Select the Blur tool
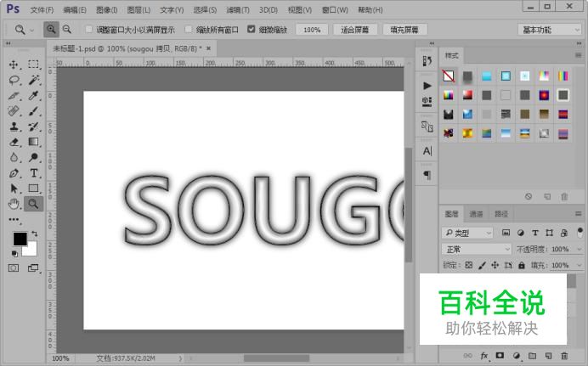 (x=14, y=157)
